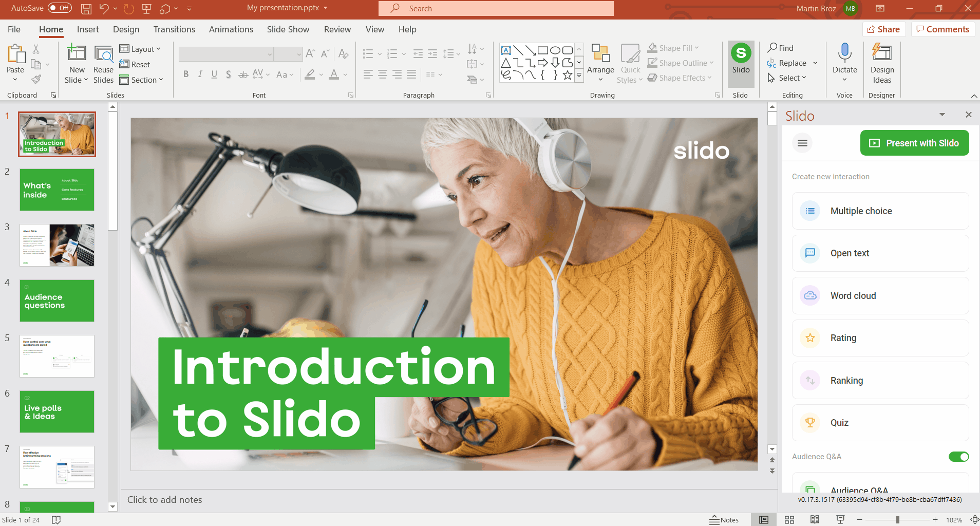Select slide 4 Audience questions thumbnail
This screenshot has width=980, height=526.
[x=57, y=300]
